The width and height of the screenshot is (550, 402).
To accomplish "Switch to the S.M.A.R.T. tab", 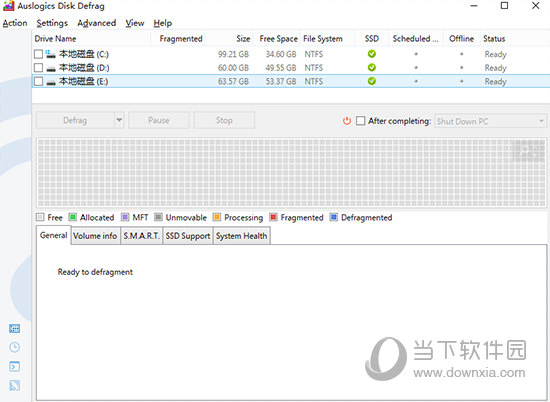I will (x=141, y=236).
